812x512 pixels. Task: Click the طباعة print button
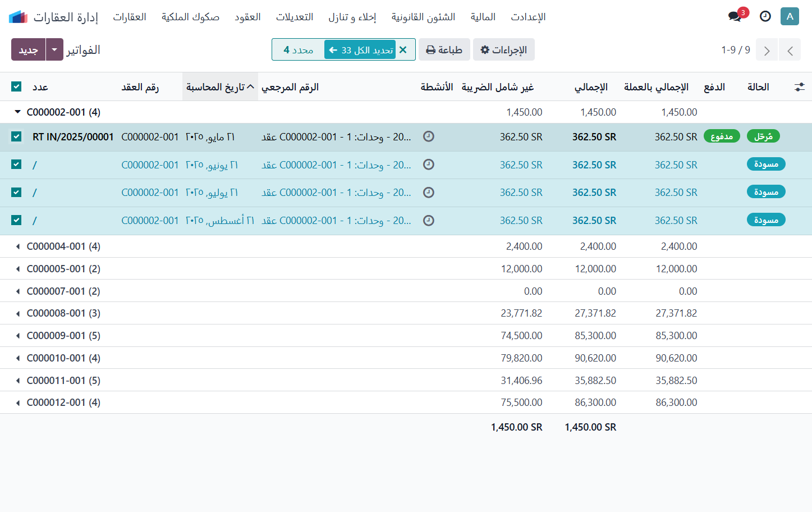click(x=444, y=50)
